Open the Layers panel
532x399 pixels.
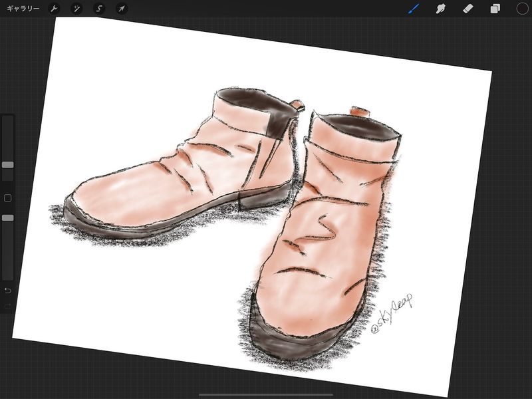tap(495, 9)
